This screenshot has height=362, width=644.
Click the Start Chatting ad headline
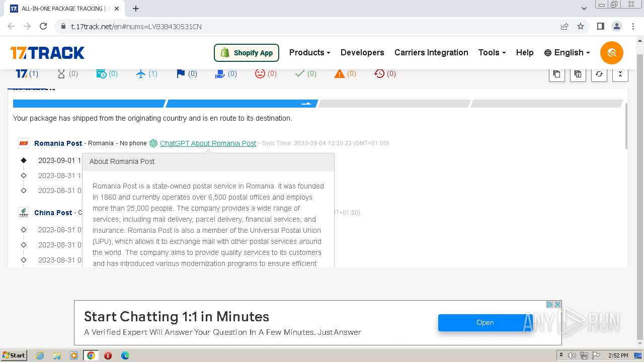coord(177,317)
